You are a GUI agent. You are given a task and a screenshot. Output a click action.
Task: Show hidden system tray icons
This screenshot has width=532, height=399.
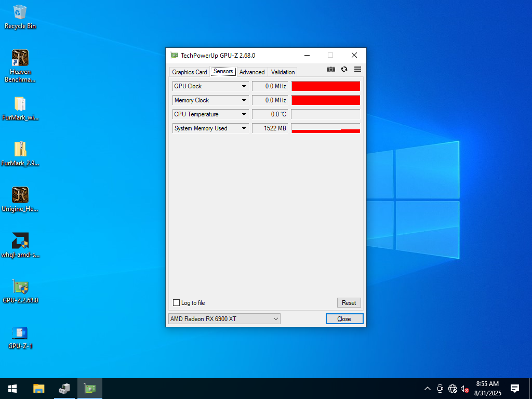click(x=428, y=389)
